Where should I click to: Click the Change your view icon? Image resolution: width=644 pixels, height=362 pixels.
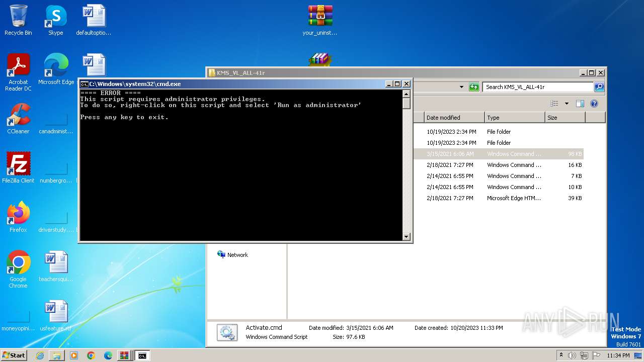pyautogui.click(x=554, y=104)
